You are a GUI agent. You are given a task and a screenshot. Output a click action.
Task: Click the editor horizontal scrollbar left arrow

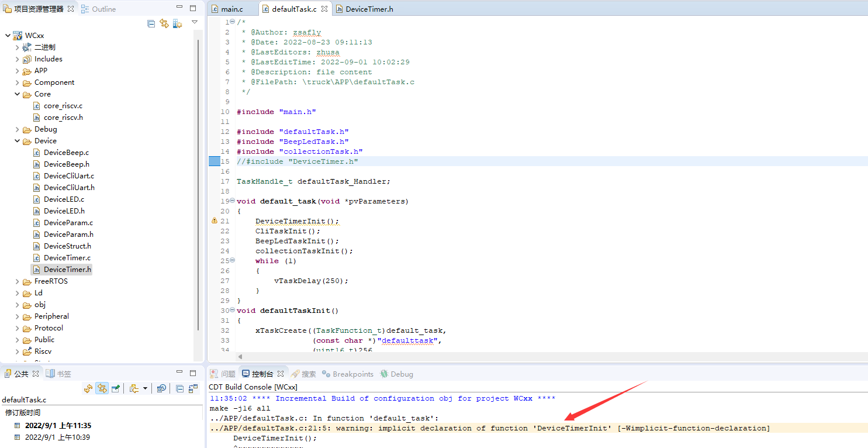[240, 356]
